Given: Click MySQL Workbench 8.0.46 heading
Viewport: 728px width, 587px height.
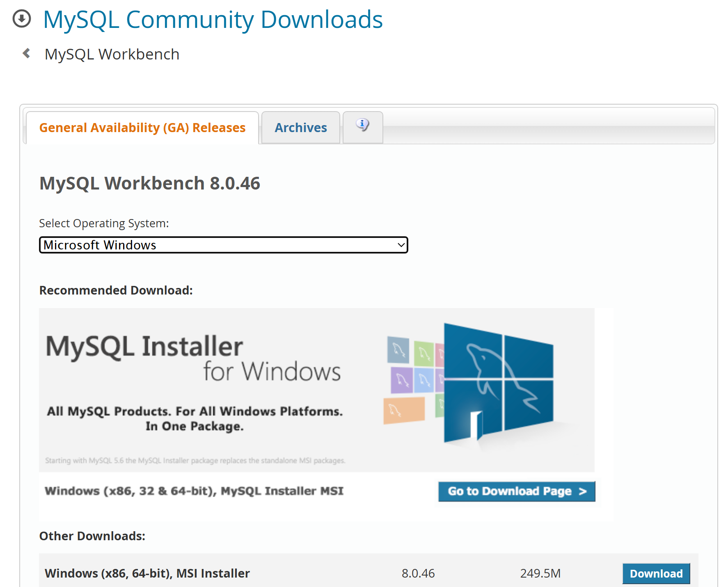Looking at the screenshot, I should (150, 183).
